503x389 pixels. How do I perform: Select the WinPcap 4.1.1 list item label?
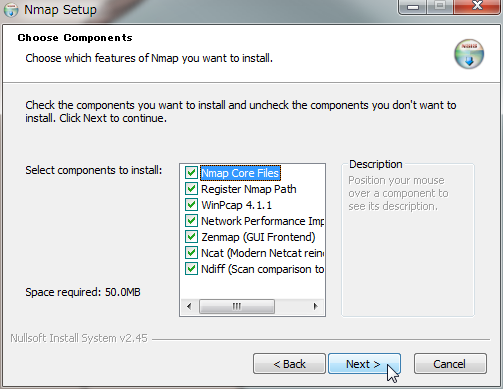click(236, 205)
